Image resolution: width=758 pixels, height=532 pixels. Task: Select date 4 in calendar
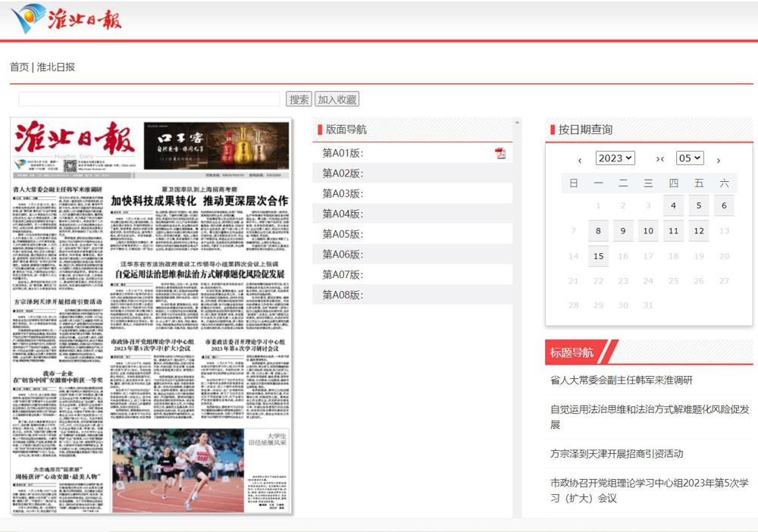[673, 205]
